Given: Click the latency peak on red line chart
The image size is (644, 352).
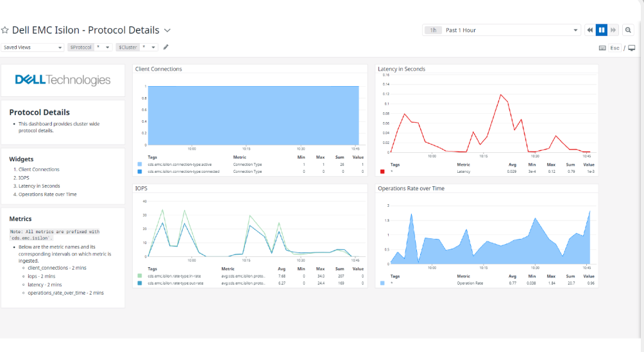Looking at the screenshot, I should point(501,95).
